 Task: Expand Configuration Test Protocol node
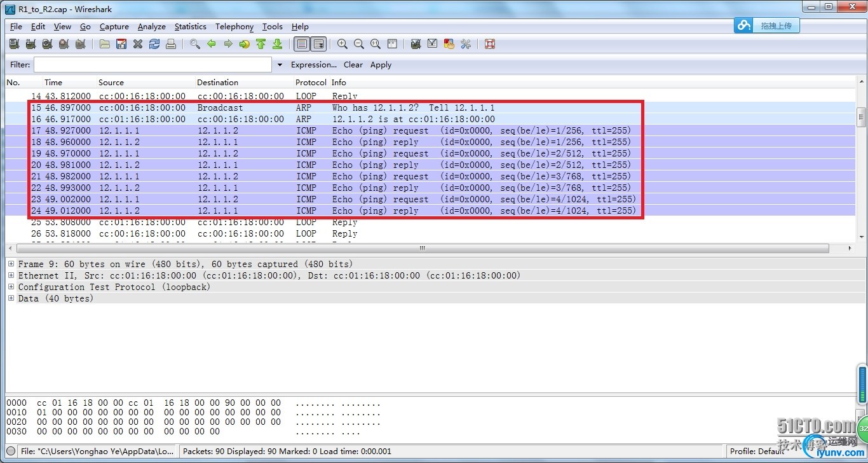point(11,287)
